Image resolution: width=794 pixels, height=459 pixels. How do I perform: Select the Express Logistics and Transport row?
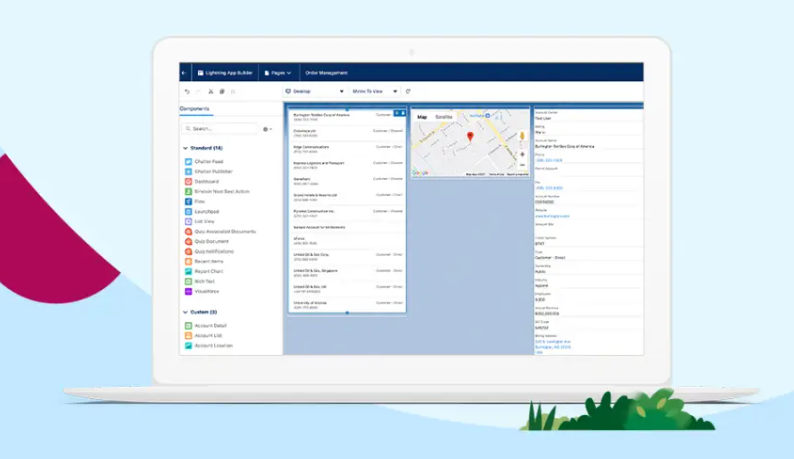(x=347, y=165)
